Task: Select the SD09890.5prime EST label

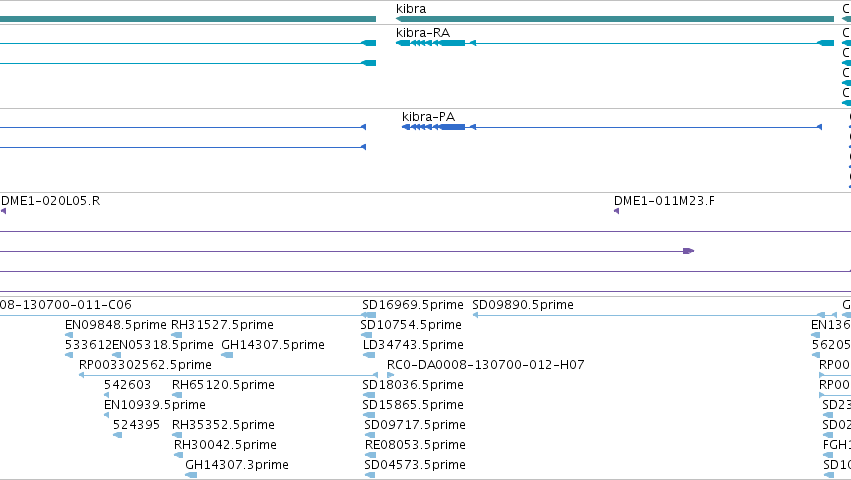Action: [x=523, y=305]
